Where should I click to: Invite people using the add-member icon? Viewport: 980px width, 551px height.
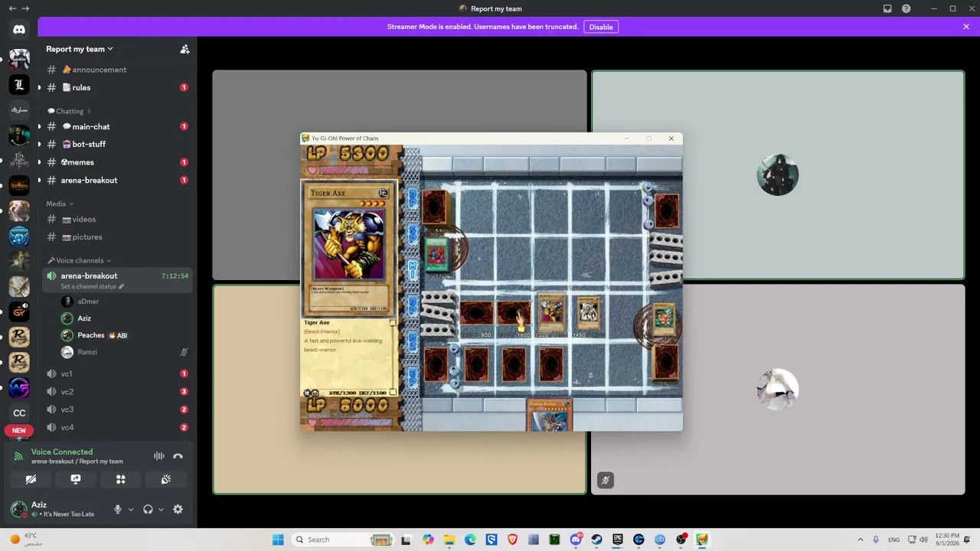[x=185, y=49]
